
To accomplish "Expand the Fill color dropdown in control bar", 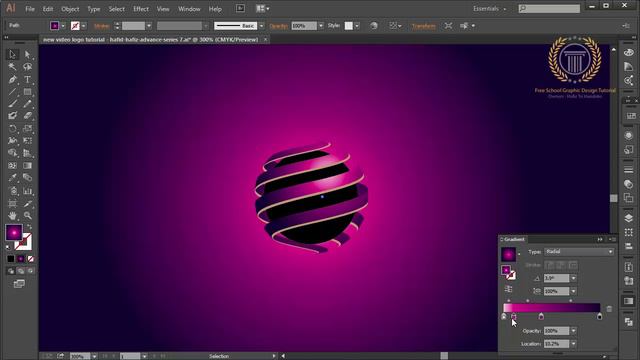I will click(63, 26).
